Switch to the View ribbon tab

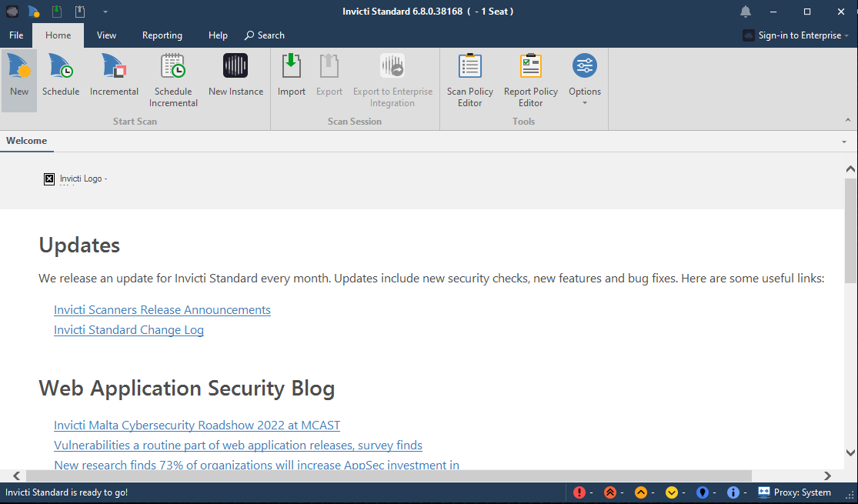coord(106,35)
